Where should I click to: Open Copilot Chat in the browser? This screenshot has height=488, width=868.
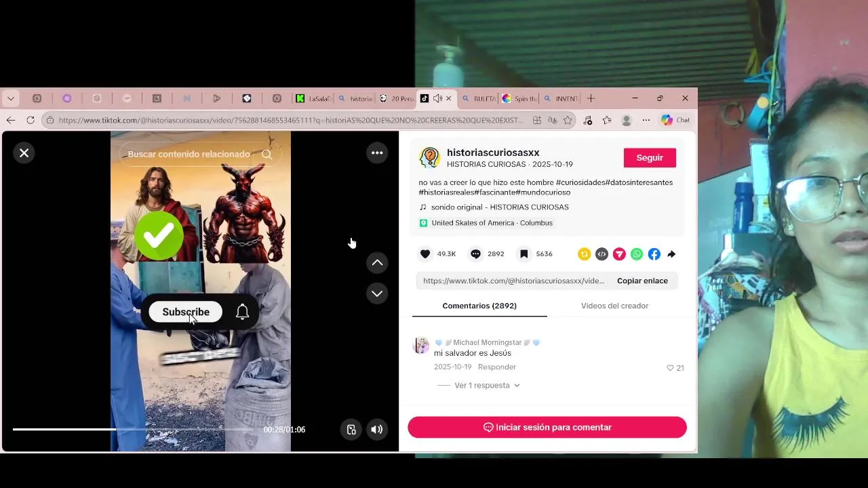click(675, 120)
